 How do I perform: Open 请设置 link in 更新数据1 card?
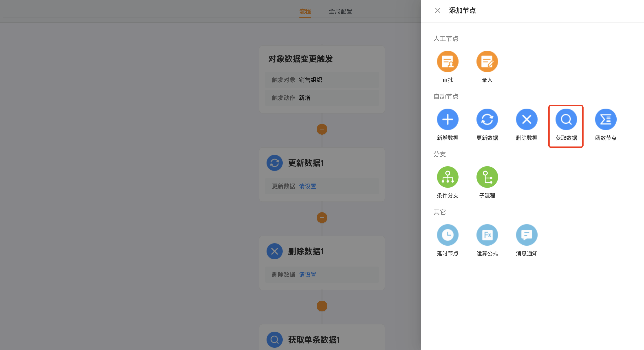point(307,186)
